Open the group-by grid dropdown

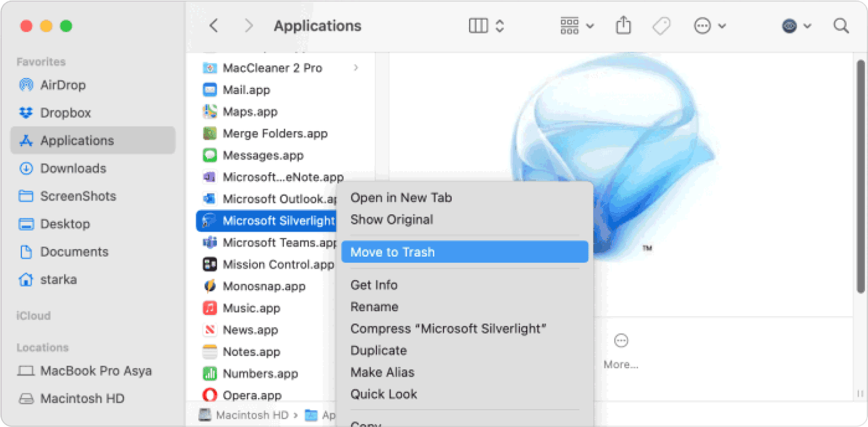click(x=577, y=26)
